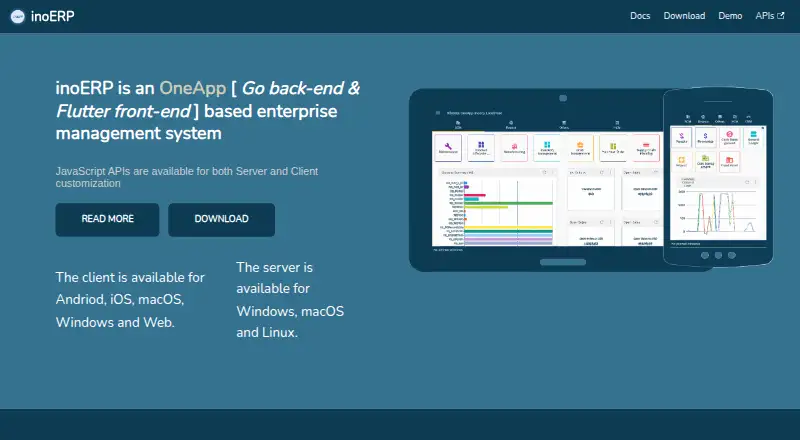This screenshot has height=440, width=800.
Task: Click the highlighted OneApp word in headline
Action: [193, 88]
